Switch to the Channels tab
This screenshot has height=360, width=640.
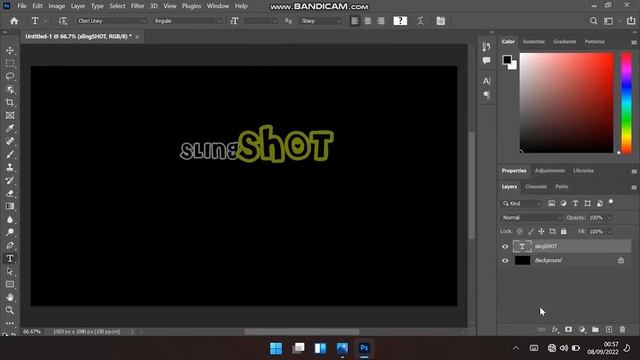tap(536, 187)
